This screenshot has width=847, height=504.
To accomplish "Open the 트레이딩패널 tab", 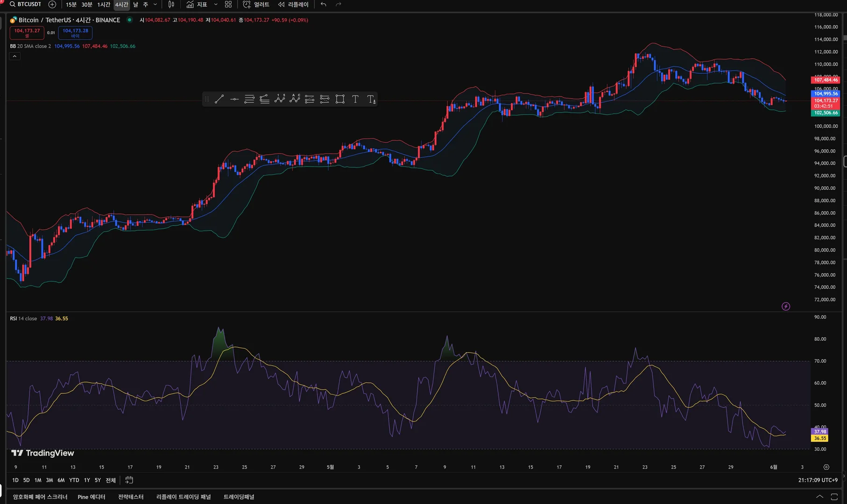I will (239, 497).
